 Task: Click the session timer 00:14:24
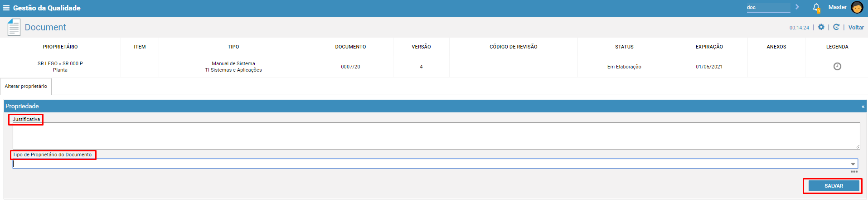click(x=799, y=28)
